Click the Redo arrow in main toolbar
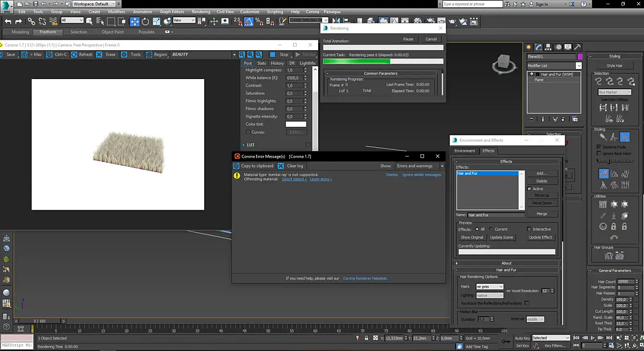The image size is (644, 351). [x=19, y=21]
